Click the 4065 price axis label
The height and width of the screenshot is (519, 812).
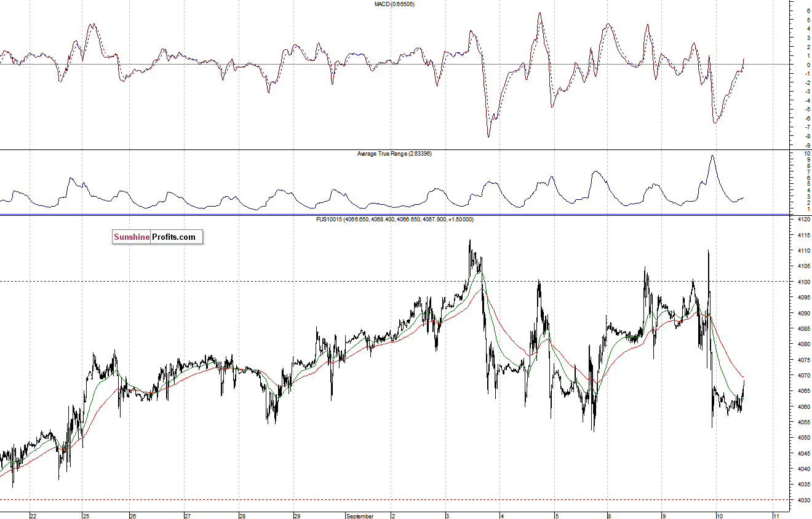(803, 391)
